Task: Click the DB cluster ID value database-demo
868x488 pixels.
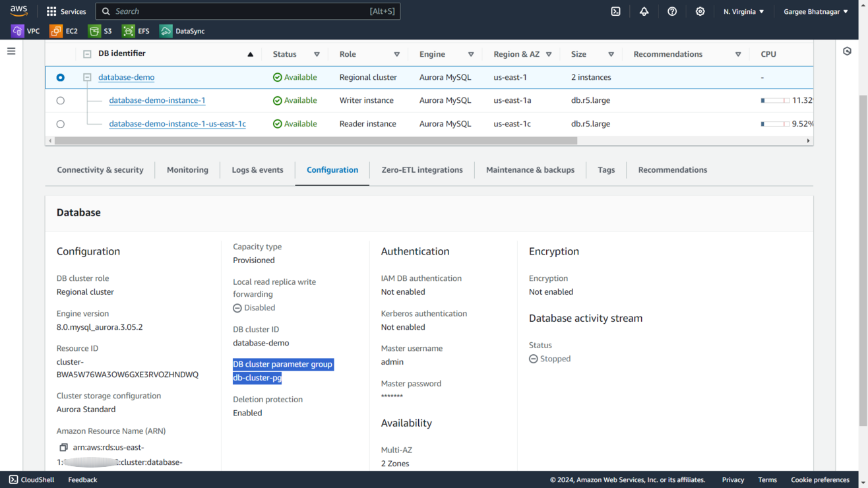Action: (261, 343)
